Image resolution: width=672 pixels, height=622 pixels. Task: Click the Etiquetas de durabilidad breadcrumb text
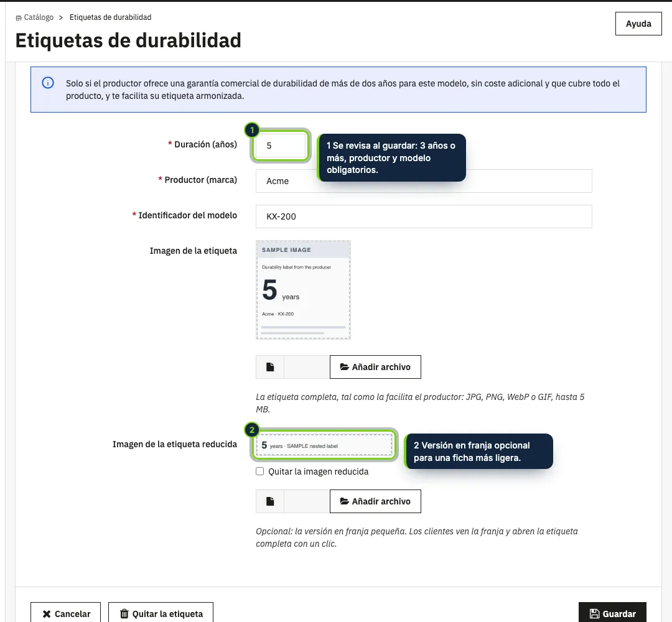tap(110, 17)
